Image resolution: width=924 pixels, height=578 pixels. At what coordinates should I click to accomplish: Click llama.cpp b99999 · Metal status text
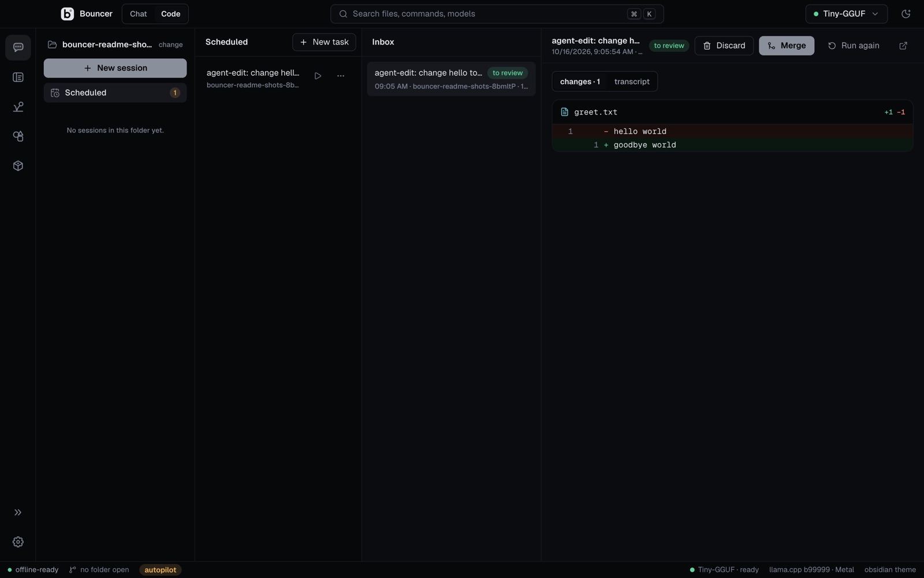[x=811, y=570]
